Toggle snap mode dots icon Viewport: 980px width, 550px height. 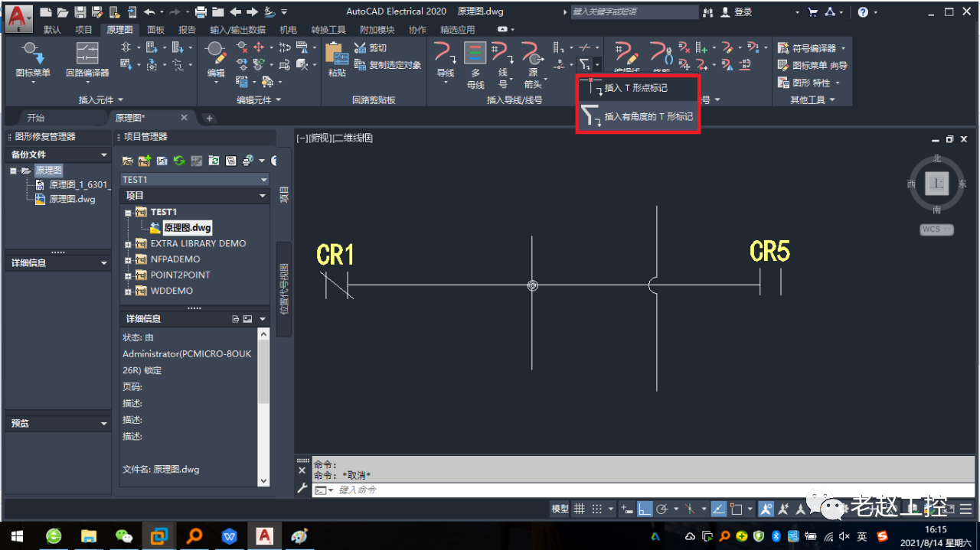click(597, 509)
